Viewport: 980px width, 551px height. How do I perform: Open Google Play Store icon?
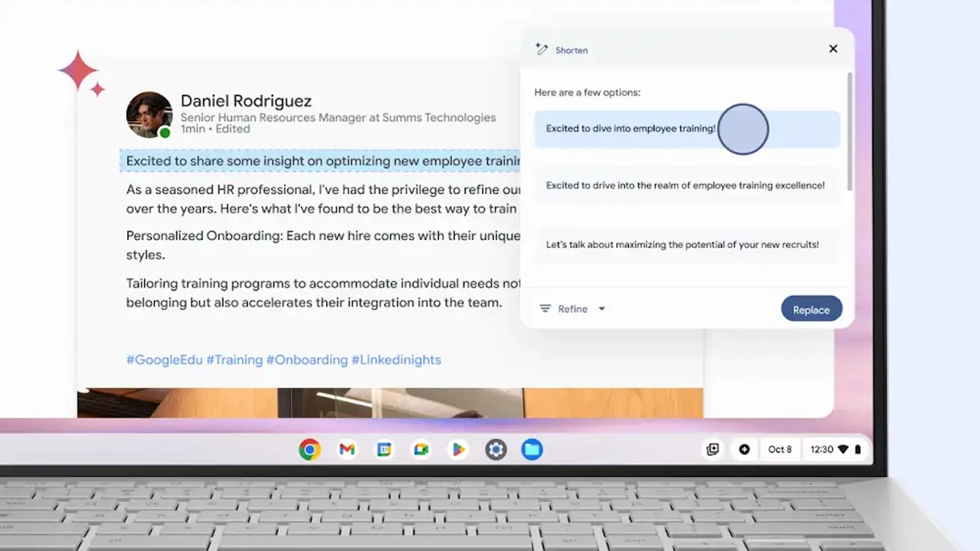[x=458, y=449]
